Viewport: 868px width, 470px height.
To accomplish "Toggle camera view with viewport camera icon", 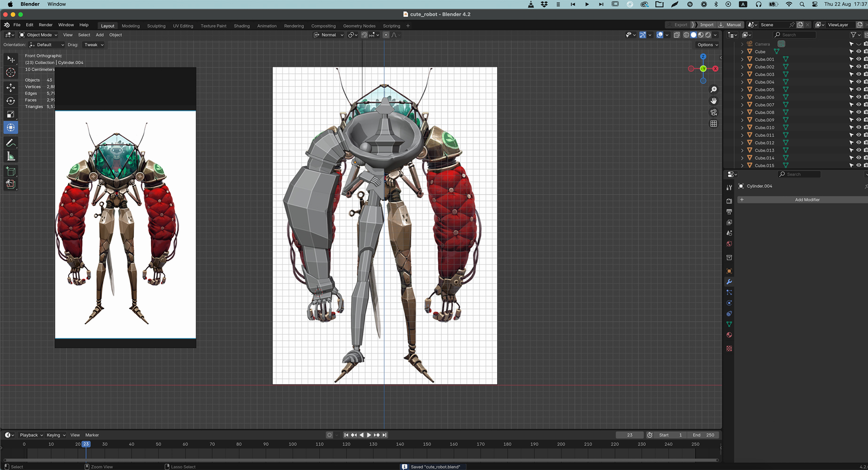I will tap(713, 112).
